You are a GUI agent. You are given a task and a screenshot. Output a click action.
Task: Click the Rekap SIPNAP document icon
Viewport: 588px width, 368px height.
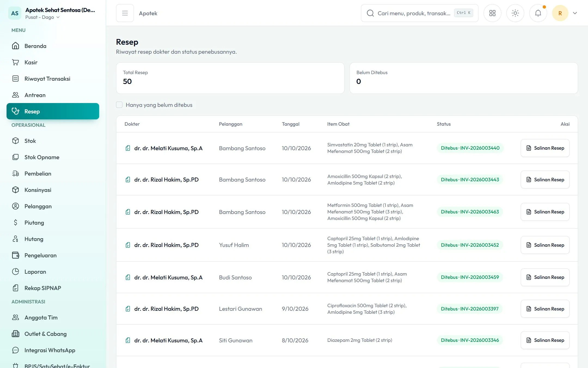[x=16, y=288]
